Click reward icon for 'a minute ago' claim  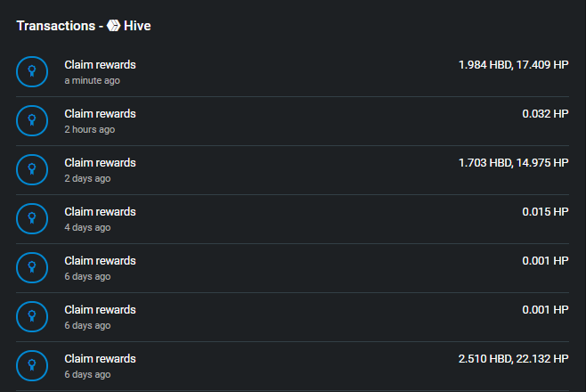click(x=32, y=72)
